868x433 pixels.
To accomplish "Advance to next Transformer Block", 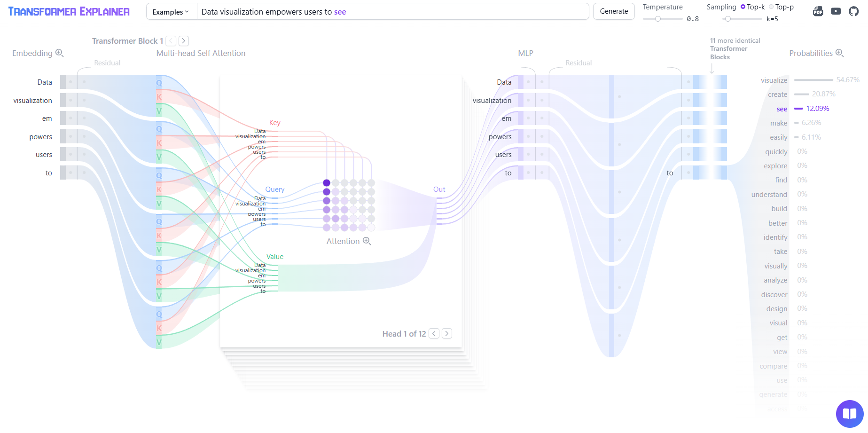I will point(184,41).
